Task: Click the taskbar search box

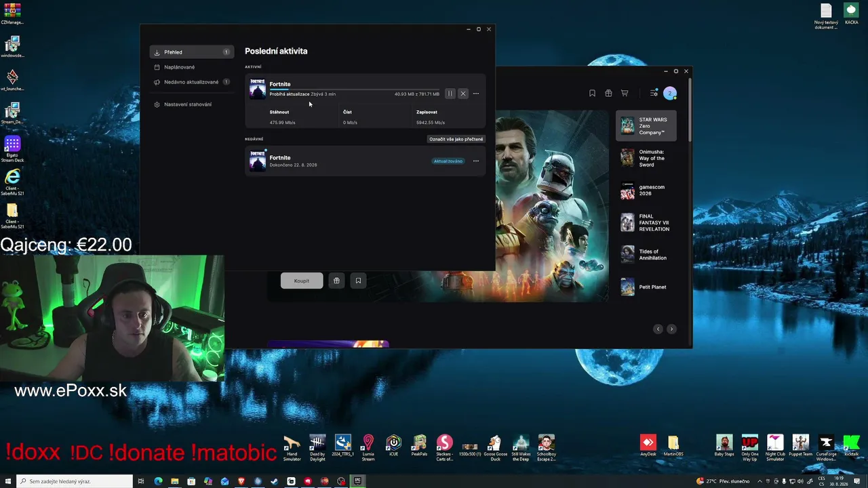Action: pyautogui.click(x=74, y=481)
